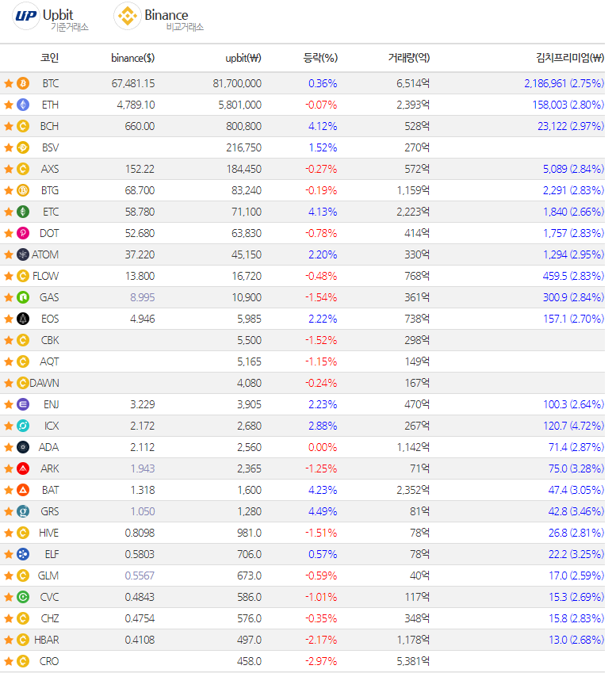The image size is (616, 673).
Task: Click the ETC change value 4.13%
Action: click(x=323, y=212)
